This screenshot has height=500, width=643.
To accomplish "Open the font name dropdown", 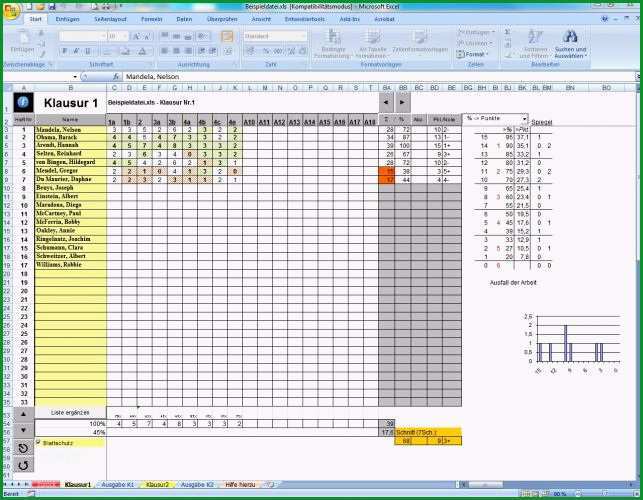I will tap(103, 37).
